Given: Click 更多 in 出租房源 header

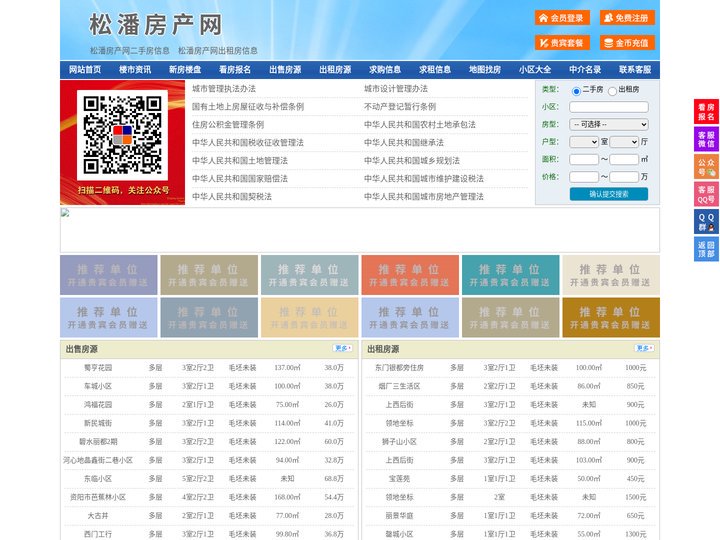Looking at the screenshot, I should [x=644, y=349].
